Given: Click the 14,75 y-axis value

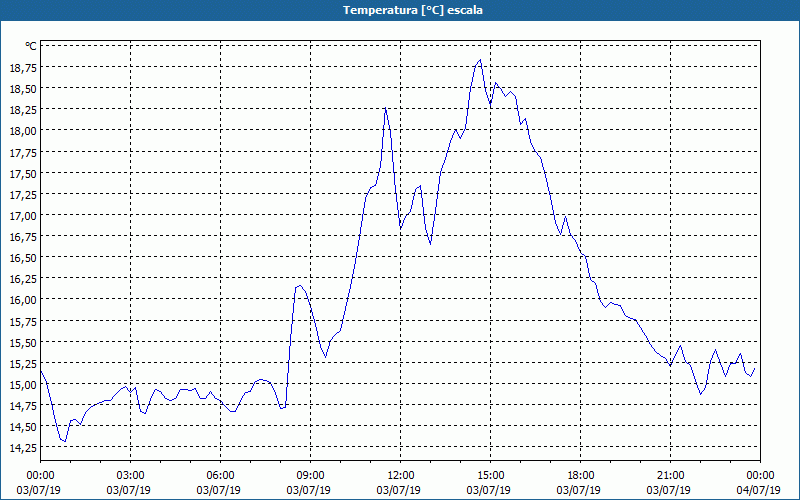Looking at the screenshot, I should pos(23,405).
